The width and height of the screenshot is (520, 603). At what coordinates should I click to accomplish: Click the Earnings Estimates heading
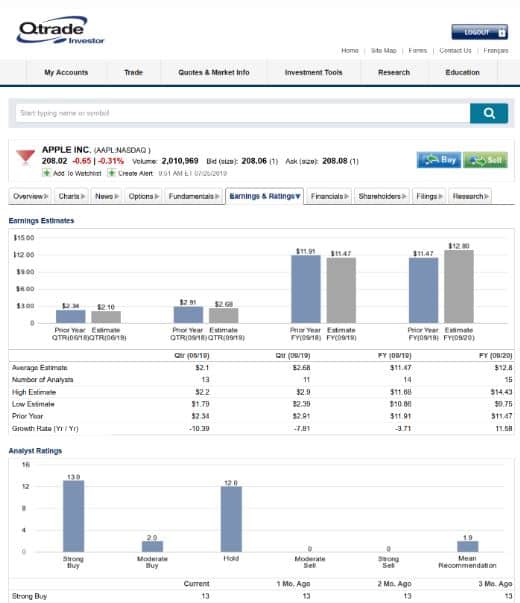[x=41, y=221]
